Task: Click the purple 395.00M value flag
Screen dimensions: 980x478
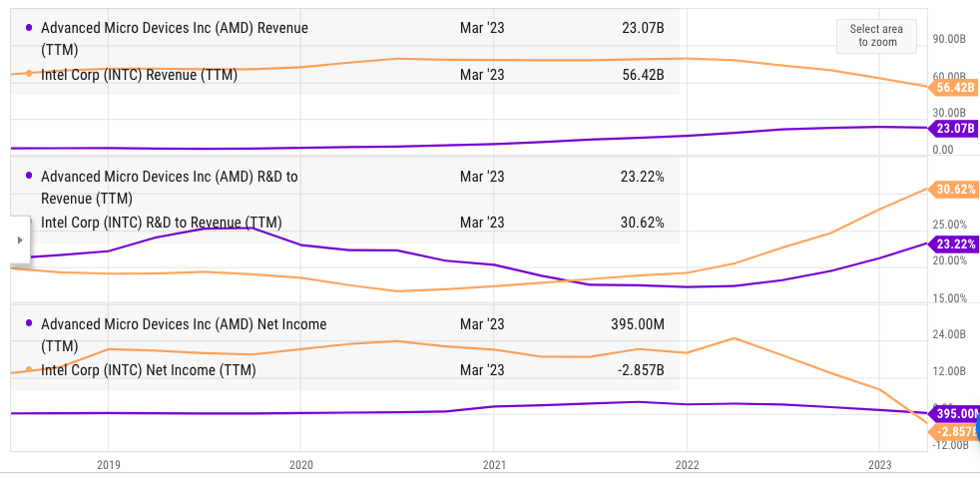Action: [954, 414]
